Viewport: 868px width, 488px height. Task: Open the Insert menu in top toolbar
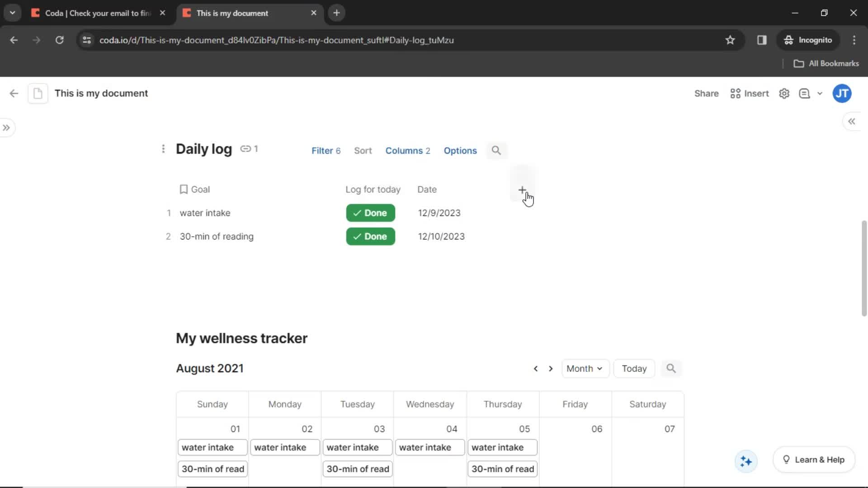[750, 93]
